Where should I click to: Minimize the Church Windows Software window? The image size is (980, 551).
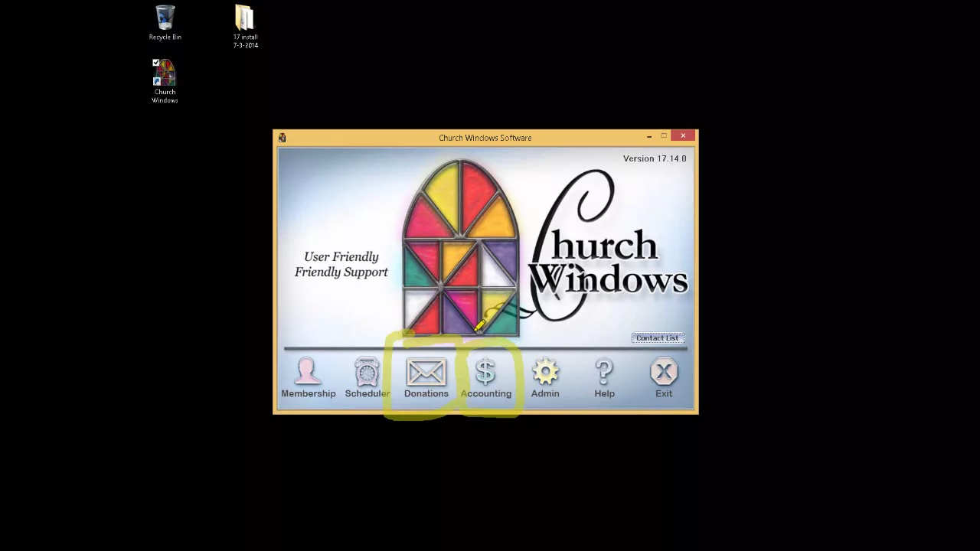tap(649, 137)
